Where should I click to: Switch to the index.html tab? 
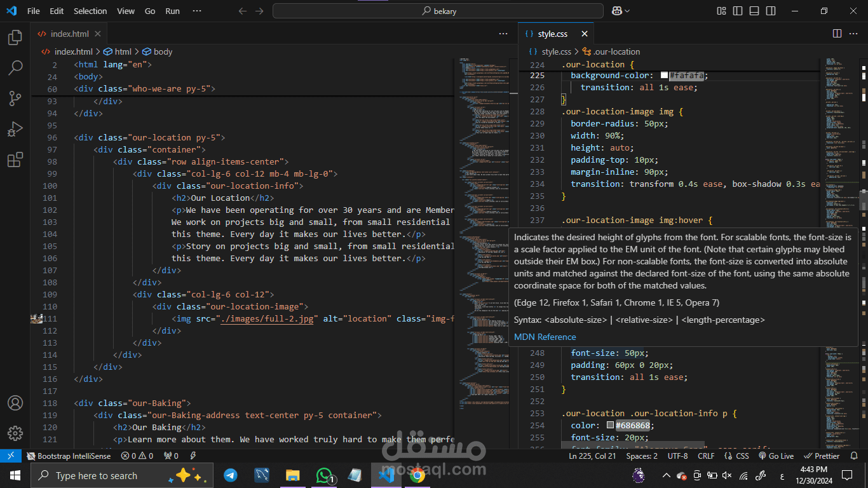tap(69, 34)
